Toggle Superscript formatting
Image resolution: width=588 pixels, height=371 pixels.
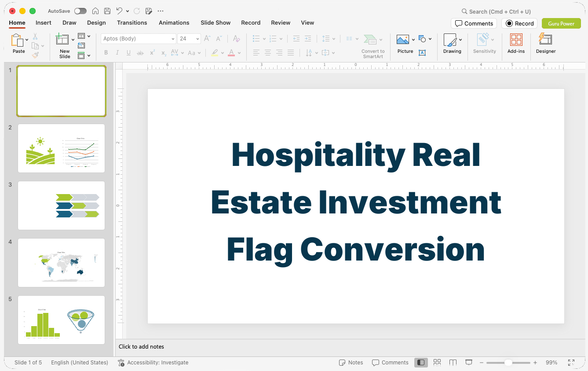[152, 53]
